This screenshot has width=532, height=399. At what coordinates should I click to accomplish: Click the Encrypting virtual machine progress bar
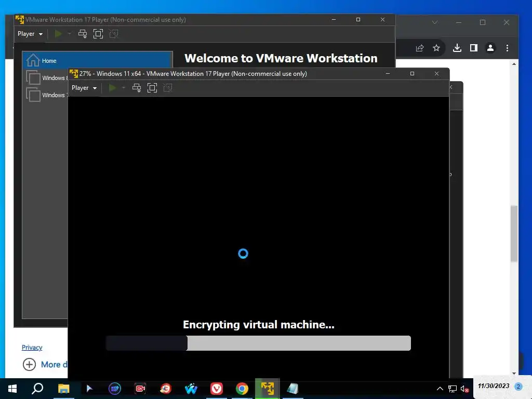tap(258, 343)
